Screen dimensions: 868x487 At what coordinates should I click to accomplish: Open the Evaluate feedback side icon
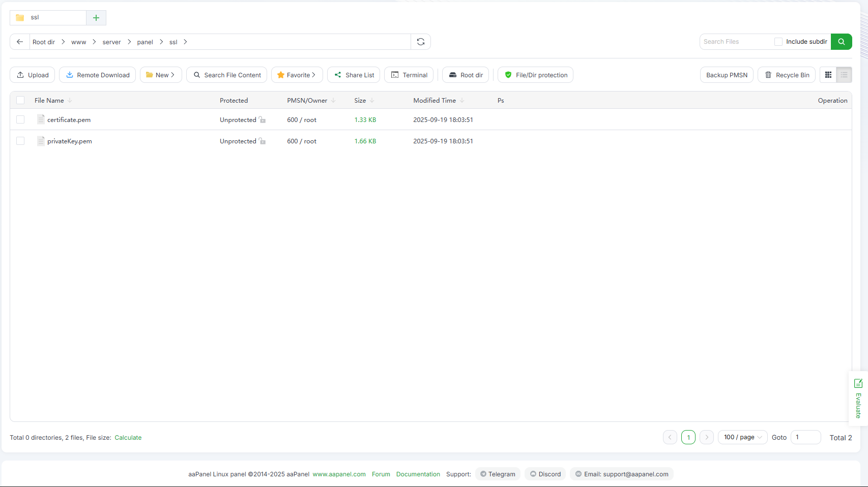click(x=858, y=398)
